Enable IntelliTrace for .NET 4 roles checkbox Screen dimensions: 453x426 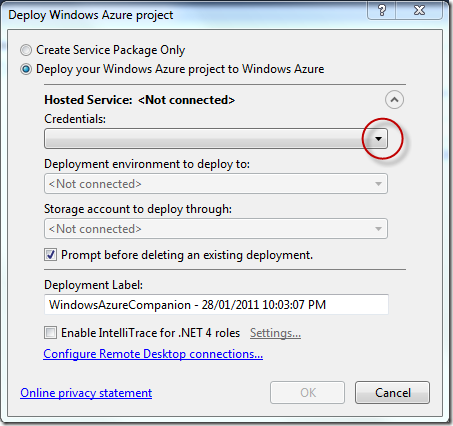tap(50, 333)
